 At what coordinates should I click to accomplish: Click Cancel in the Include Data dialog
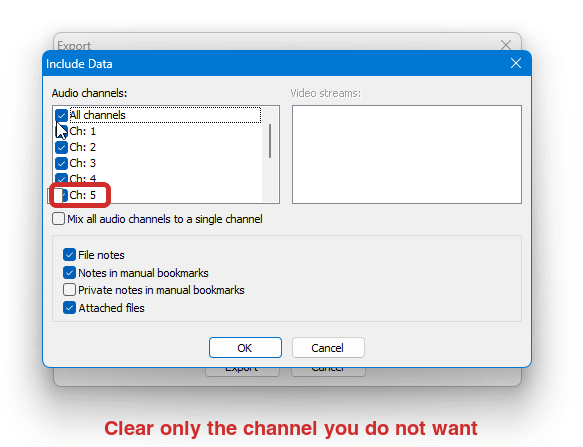[x=328, y=348]
